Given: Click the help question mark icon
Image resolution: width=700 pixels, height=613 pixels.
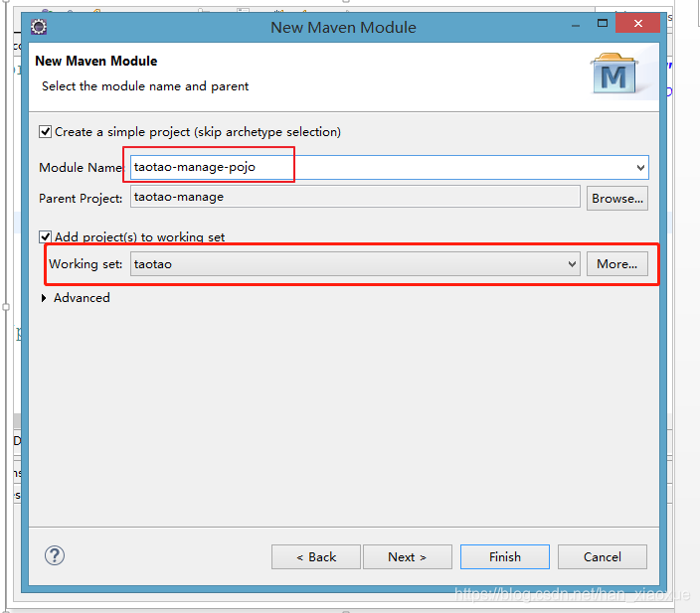Looking at the screenshot, I should (55, 556).
